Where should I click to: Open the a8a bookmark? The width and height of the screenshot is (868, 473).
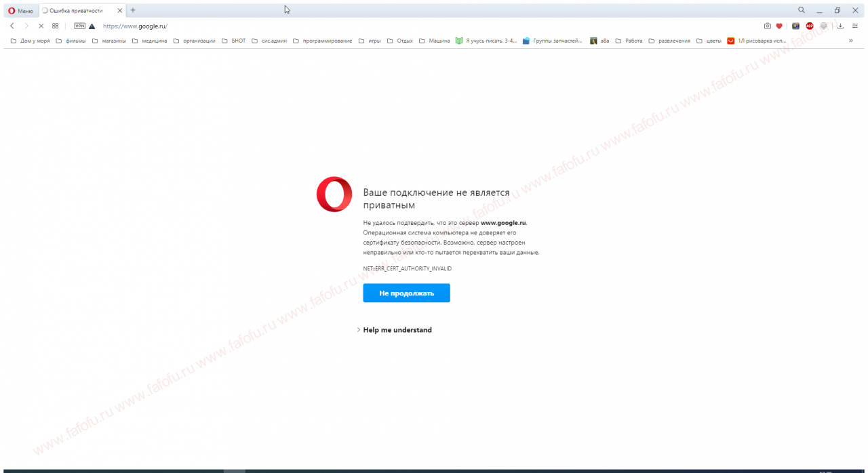point(599,41)
